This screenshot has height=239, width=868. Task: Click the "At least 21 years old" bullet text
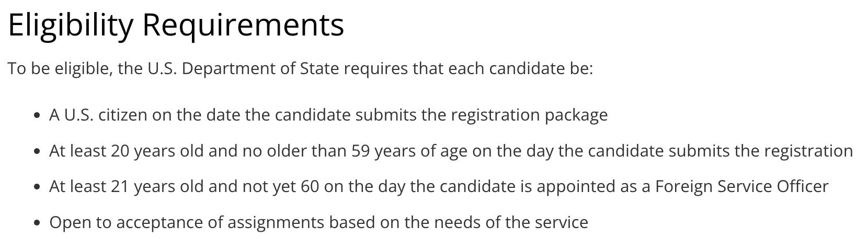pyautogui.click(x=438, y=186)
